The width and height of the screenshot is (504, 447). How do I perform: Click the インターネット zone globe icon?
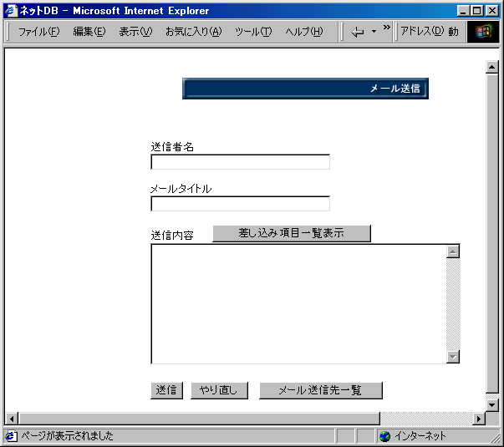(x=384, y=436)
